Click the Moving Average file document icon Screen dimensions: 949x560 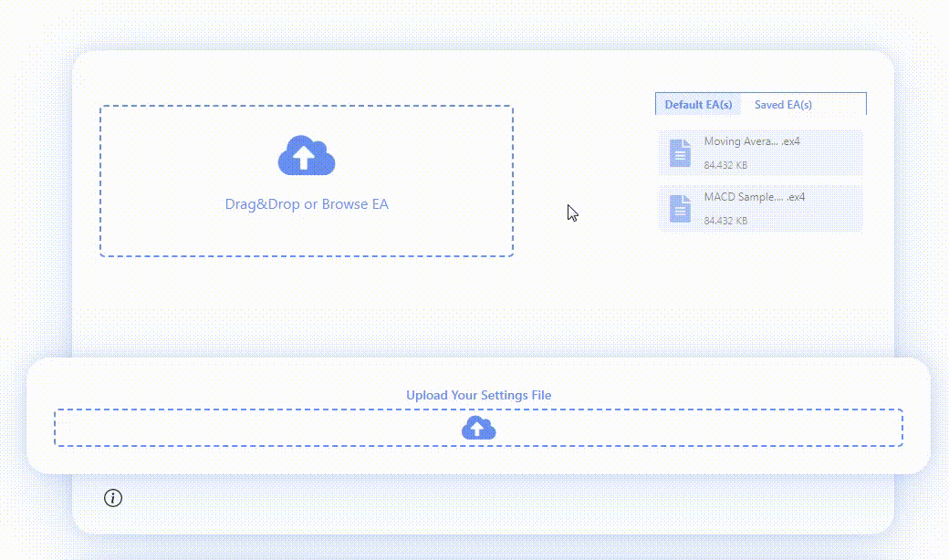tap(680, 153)
